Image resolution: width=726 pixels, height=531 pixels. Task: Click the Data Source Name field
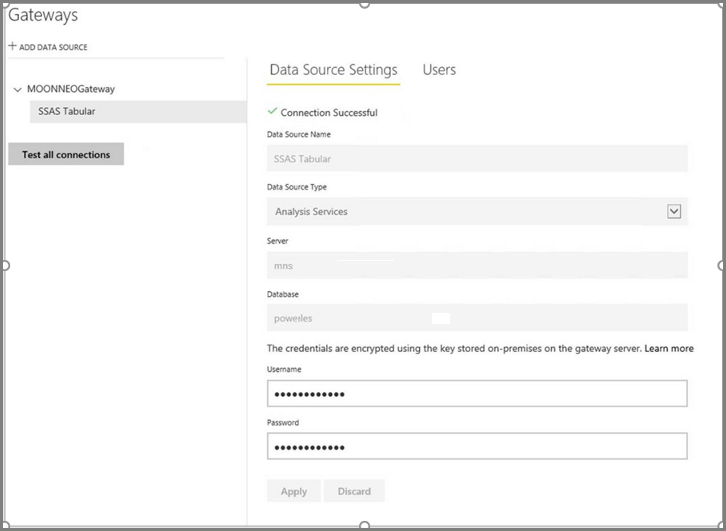477,158
